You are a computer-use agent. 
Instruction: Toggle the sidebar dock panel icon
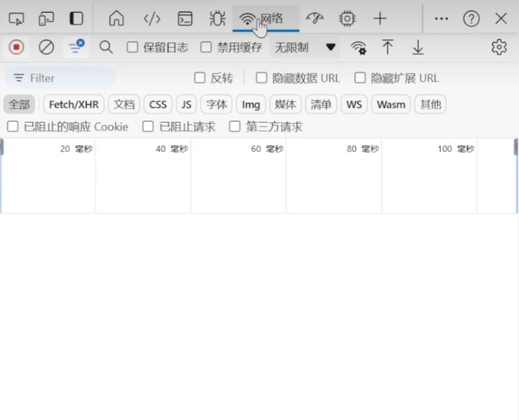point(76,18)
